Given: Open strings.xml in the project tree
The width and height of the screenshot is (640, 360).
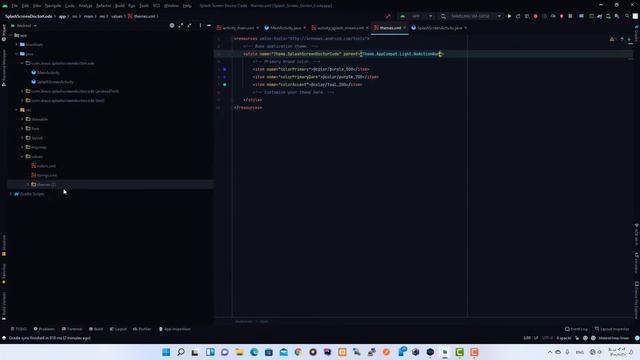Looking at the screenshot, I should point(47,176).
